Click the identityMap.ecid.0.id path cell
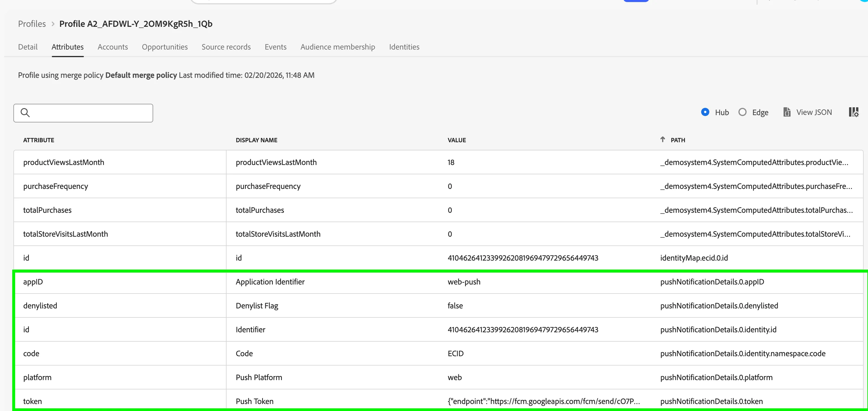The height and width of the screenshot is (411, 868). (694, 258)
